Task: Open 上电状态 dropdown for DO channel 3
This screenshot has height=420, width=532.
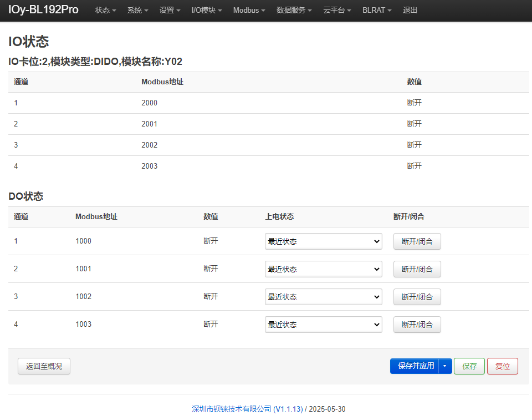Action: (323, 297)
